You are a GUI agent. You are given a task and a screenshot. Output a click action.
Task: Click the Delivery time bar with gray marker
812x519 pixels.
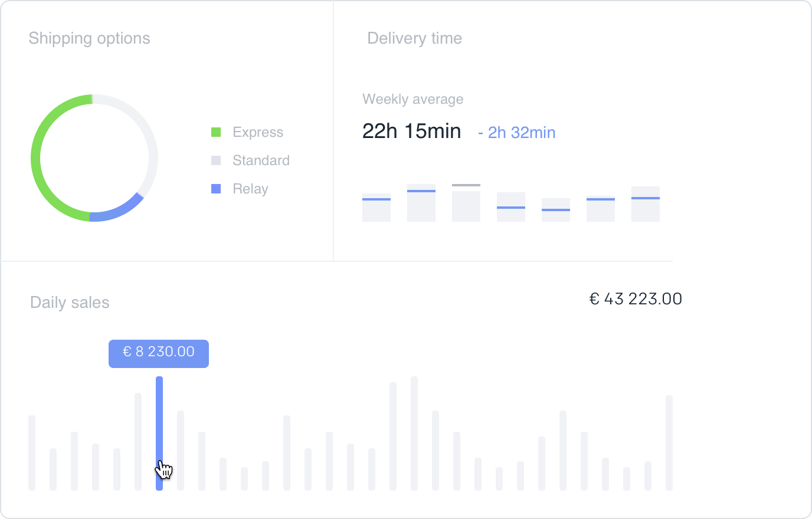click(x=466, y=204)
